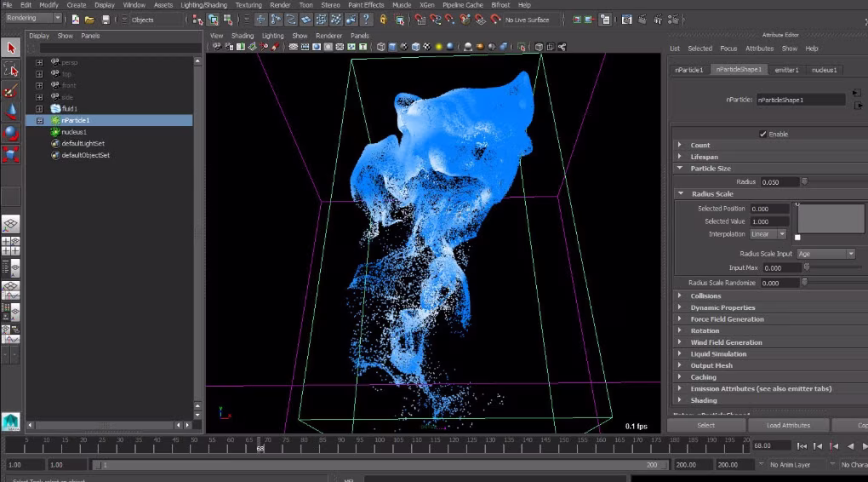Screen dimensions: 868x482
Task: Click the Select button in Attribute Editor
Action: click(x=705, y=425)
